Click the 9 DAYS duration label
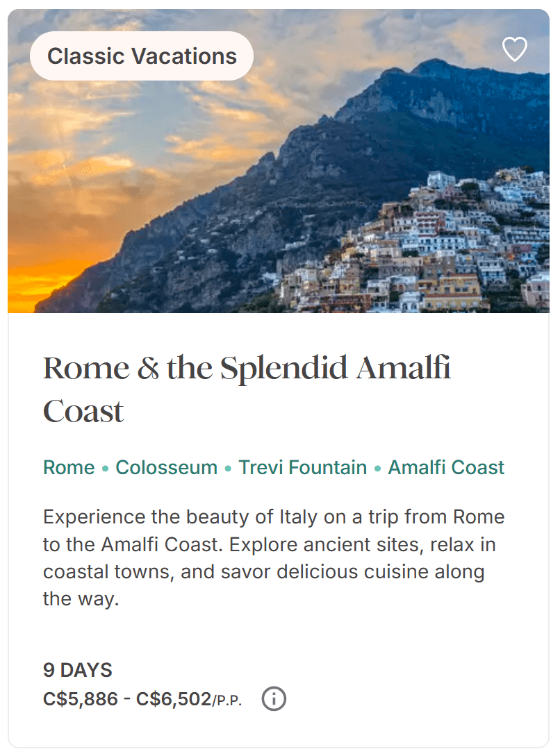Screen dimensions: 560x756 [x=78, y=670]
